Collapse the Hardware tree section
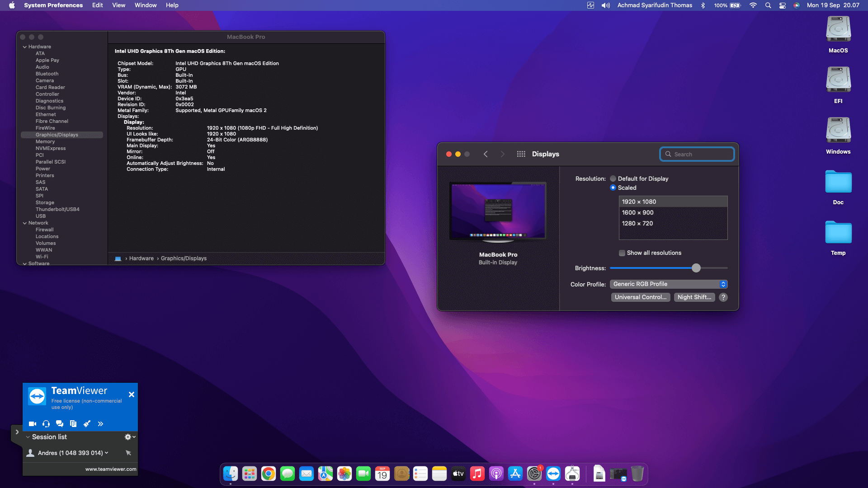Viewport: 868px width, 488px height. (25, 47)
